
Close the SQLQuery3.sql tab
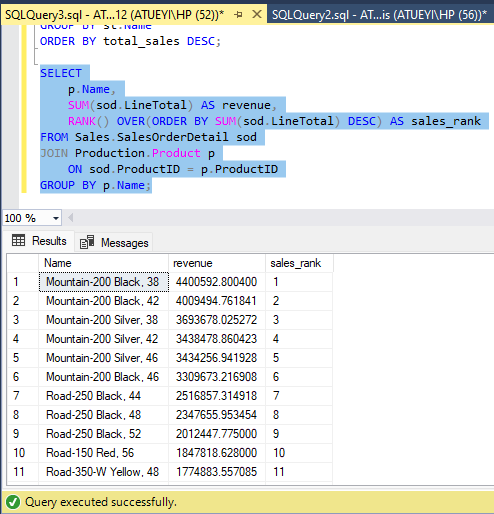pyautogui.click(x=256, y=14)
